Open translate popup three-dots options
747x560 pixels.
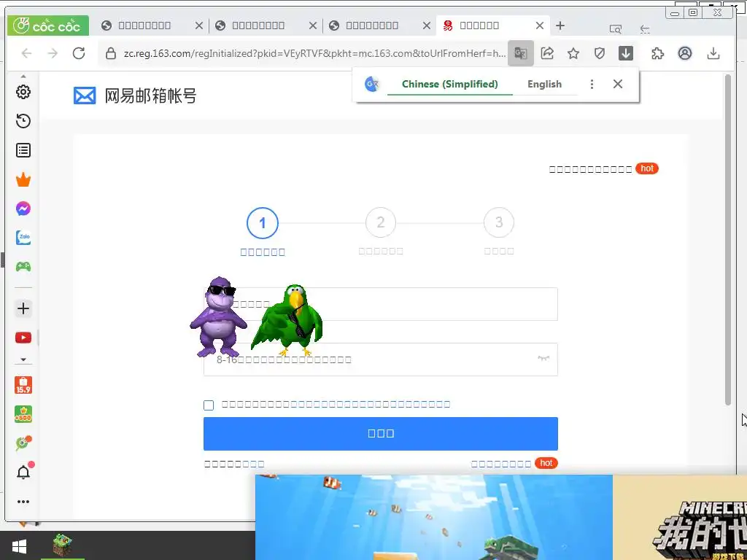[592, 85]
